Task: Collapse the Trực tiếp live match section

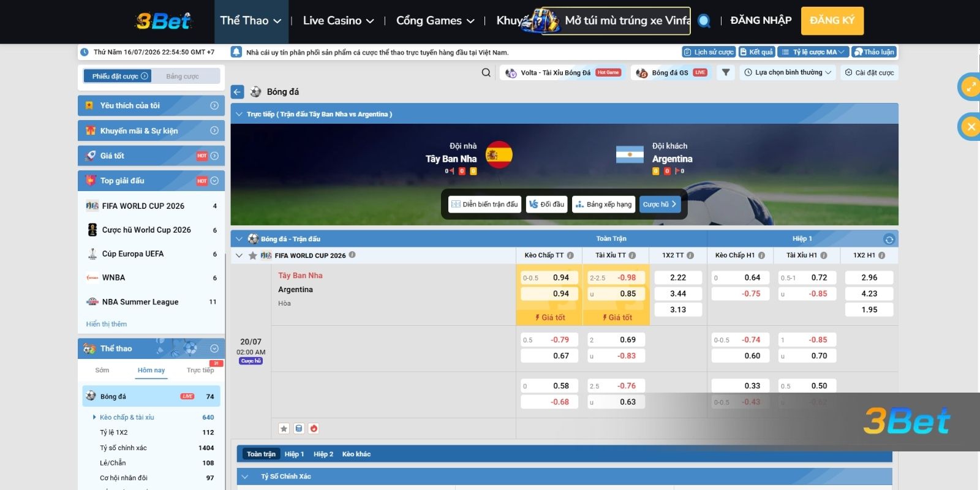Action: coord(239,114)
